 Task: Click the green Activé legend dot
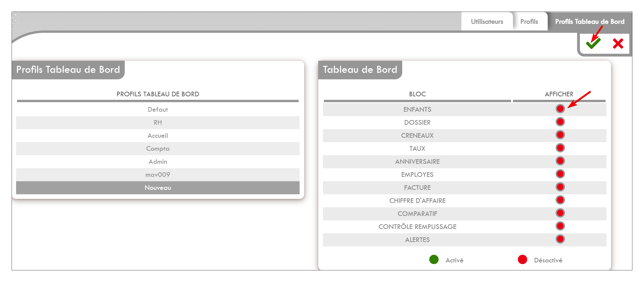[434, 259]
